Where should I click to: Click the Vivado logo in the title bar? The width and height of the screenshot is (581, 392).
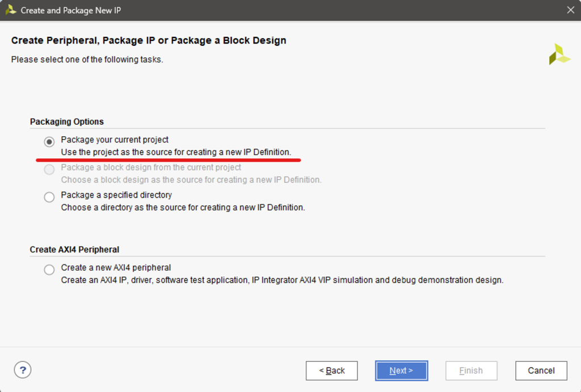coord(10,10)
